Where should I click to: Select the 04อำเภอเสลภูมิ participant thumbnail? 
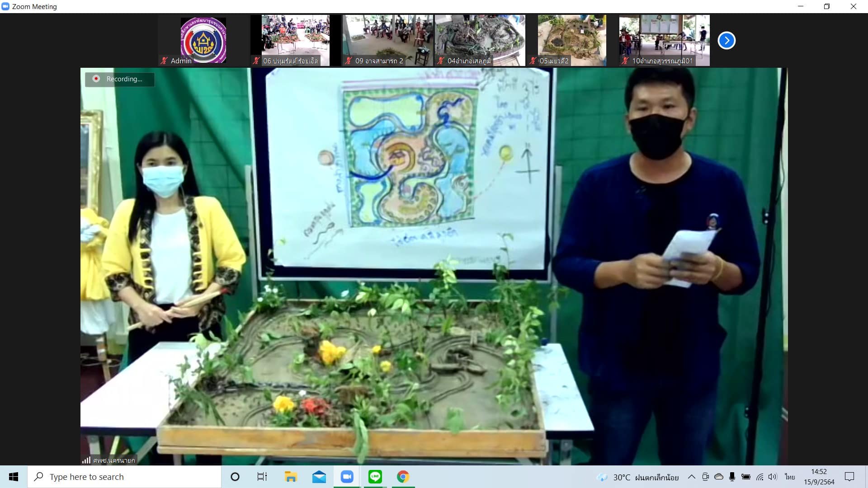(x=480, y=41)
